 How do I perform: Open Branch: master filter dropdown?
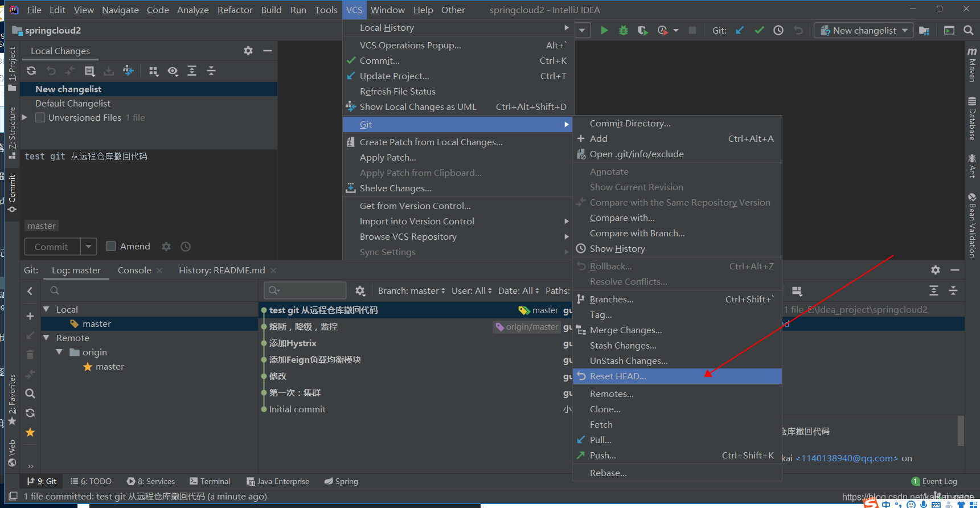[x=412, y=291]
